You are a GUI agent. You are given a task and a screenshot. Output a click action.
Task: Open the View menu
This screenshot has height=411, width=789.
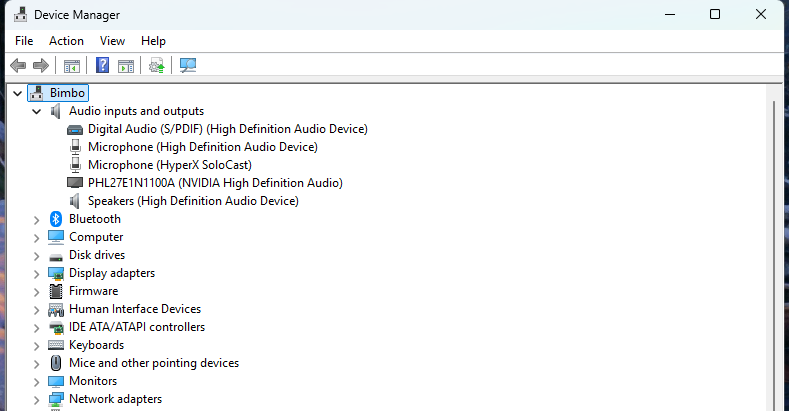click(112, 41)
